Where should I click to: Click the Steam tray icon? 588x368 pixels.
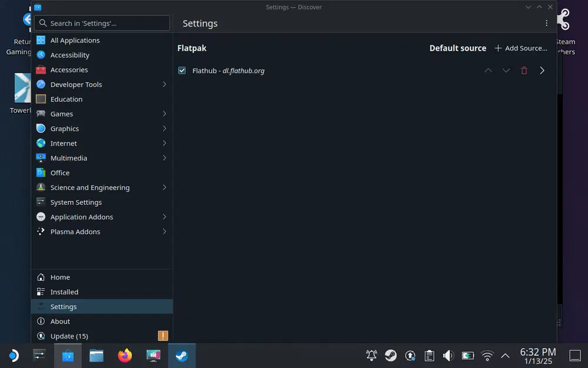pyautogui.click(x=391, y=355)
